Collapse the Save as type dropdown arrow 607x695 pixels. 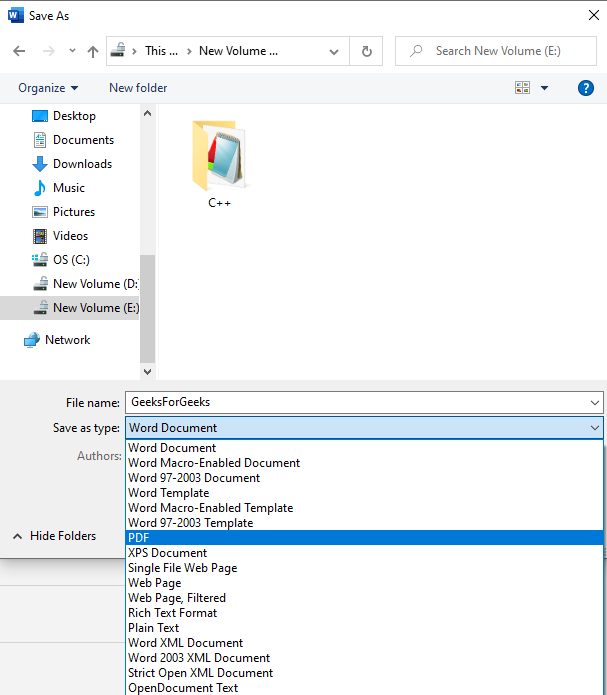click(595, 428)
